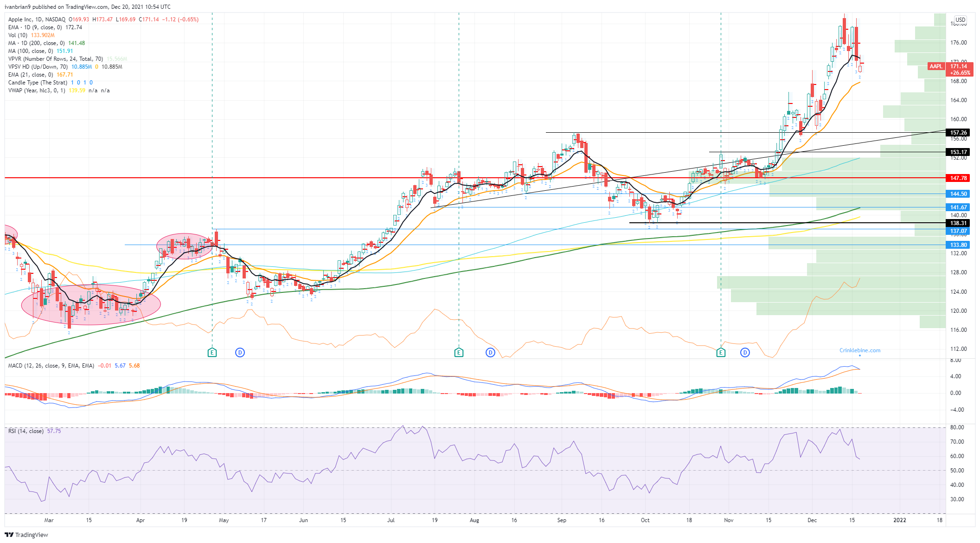
Task: Select the blue 141.67 price label
Action: pyautogui.click(x=958, y=207)
